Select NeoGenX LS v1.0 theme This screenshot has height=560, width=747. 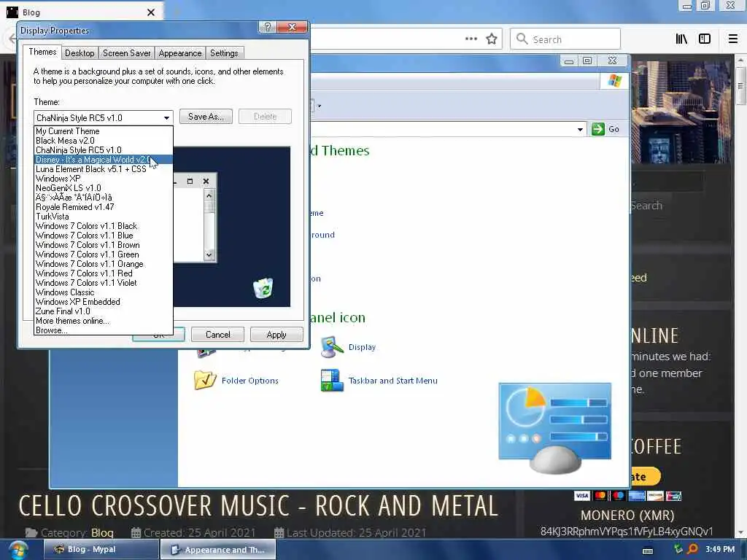coord(104,188)
